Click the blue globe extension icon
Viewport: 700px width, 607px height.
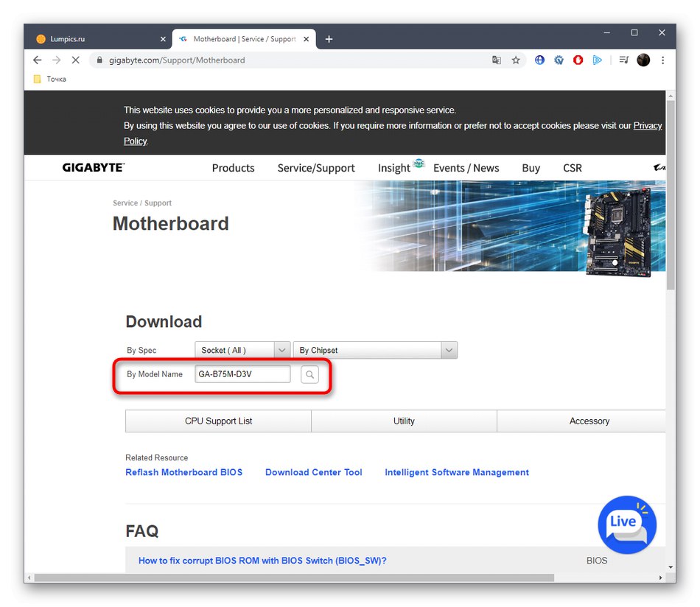[x=539, y=60]
